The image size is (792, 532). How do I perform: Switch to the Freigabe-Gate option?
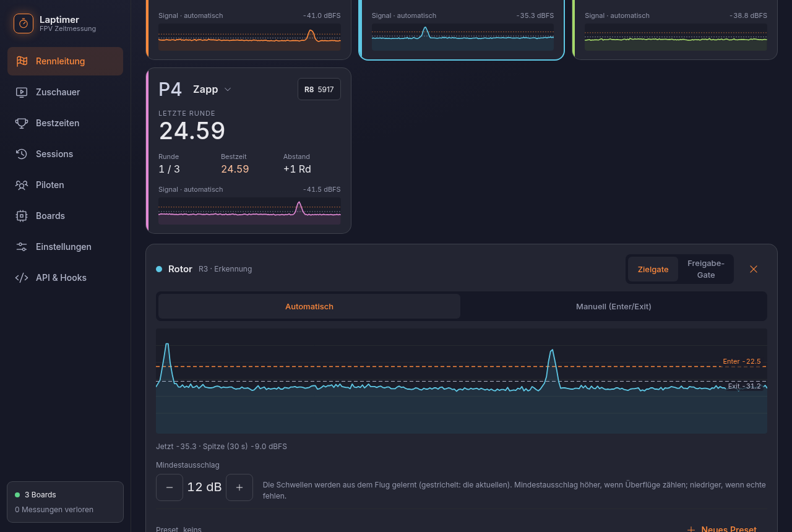[x=706, y=269]
